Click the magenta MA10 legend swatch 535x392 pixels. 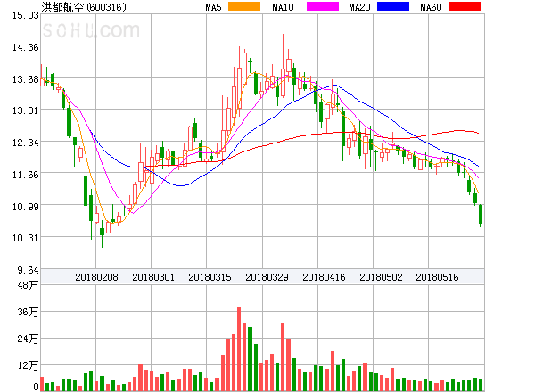pos(315,7)
